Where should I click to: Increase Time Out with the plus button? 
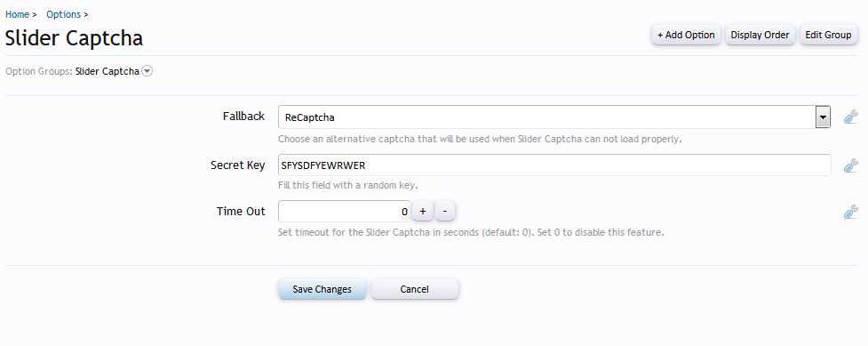point(423,212)
